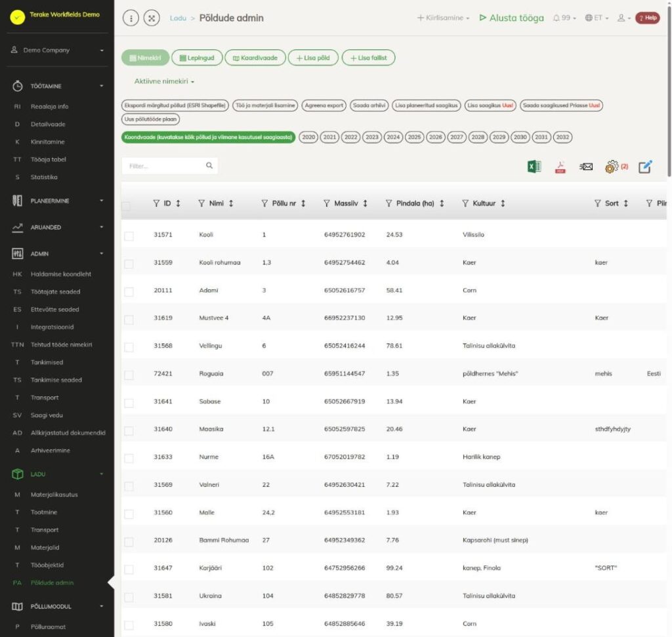Select the 2024 year filter pill

pos(393,137)
